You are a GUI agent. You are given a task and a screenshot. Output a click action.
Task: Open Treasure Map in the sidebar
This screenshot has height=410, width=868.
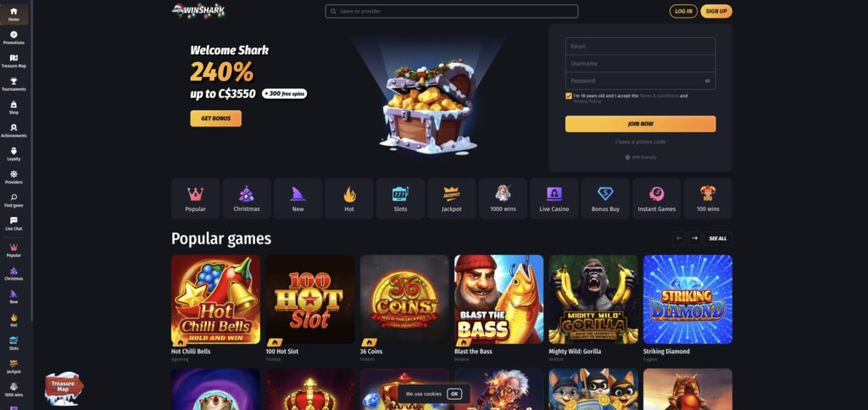click(x=14, y=61)
